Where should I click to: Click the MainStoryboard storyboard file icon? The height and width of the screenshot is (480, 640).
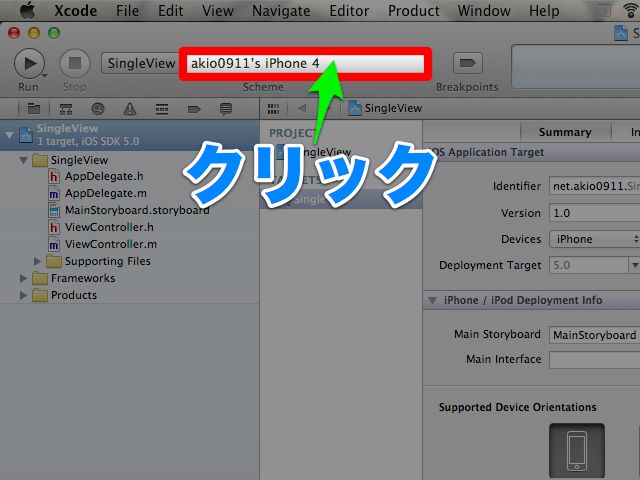[x=53, y=210]
